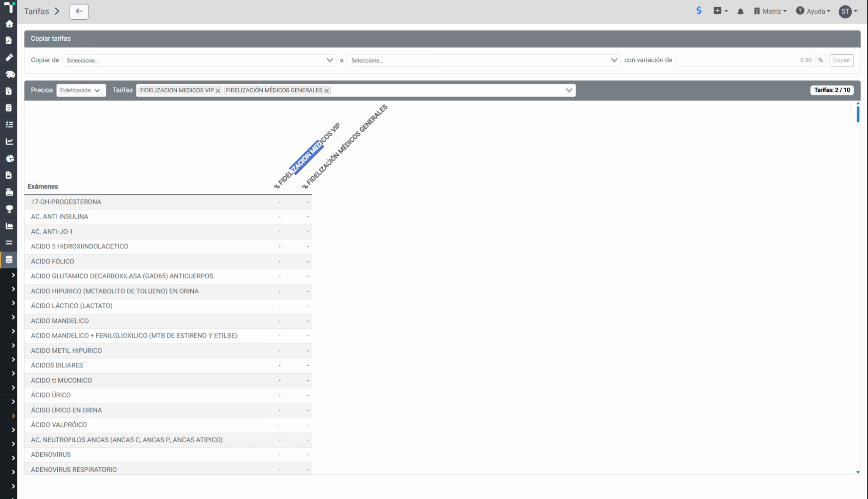Expand the Tarifas multi-select dropdown arrow
This screenshot has width=868, height=499.
(569, 90)
